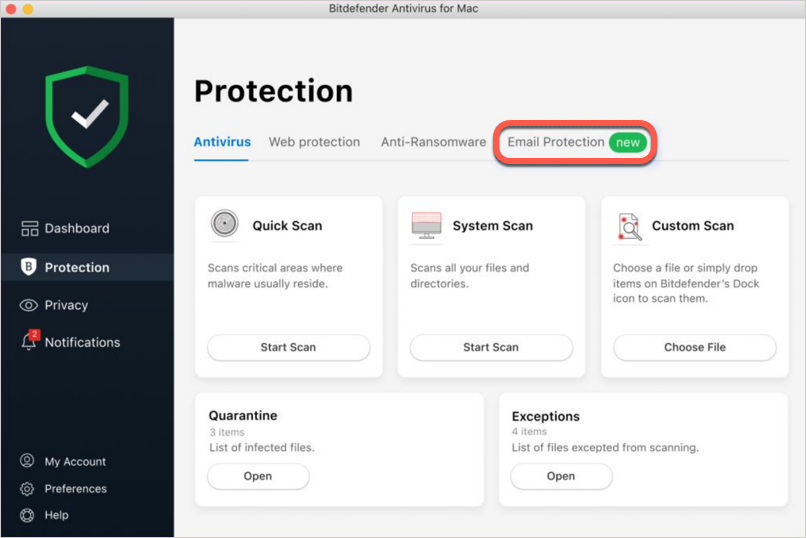Click the Protection shield B icon
This screenshot has height=538, width=806.
(28, 267)
